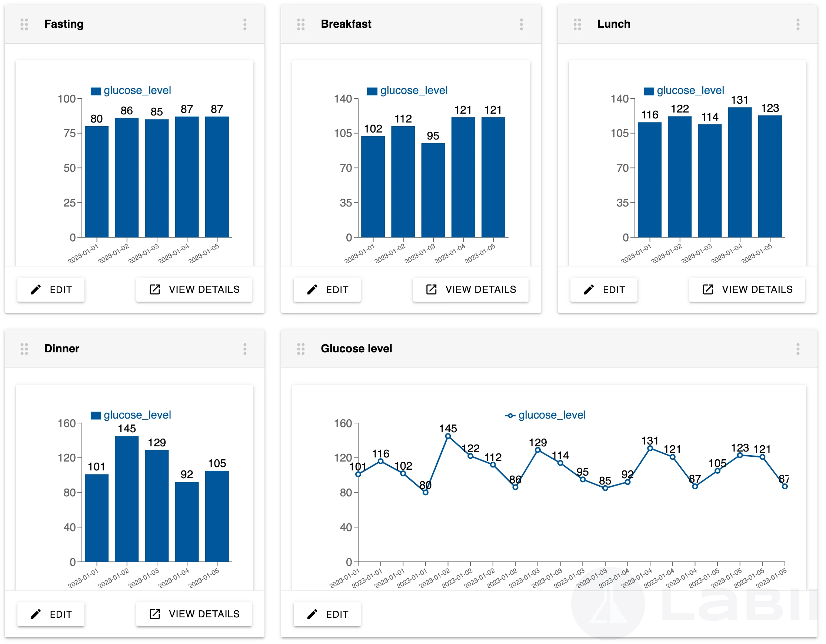Image resolution: width=826 pixels, height=644 pixels.
Task: Open the Breakfast card options menu
Action: click(521, 24)
